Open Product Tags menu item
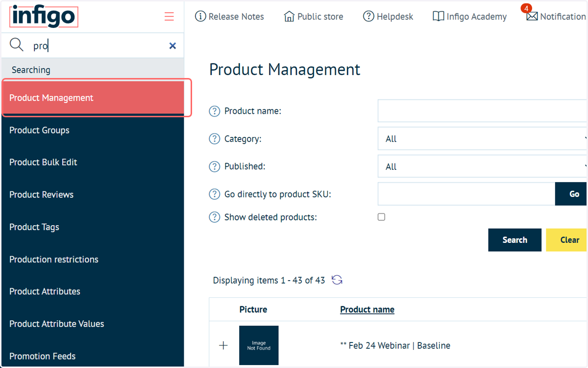Image resolution: width=588 pixels, height=368 pixels. (93, 227)
